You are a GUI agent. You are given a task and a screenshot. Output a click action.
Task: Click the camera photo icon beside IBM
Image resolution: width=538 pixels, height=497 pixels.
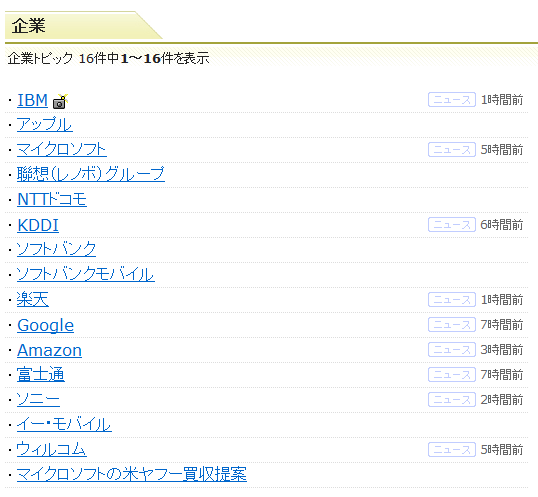[x=60, y=102]
